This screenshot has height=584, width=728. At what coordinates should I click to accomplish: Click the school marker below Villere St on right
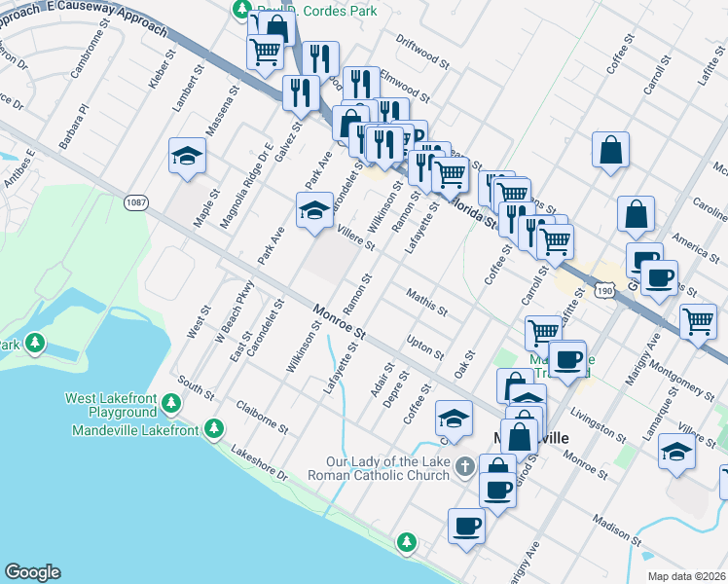click(676, 453)
